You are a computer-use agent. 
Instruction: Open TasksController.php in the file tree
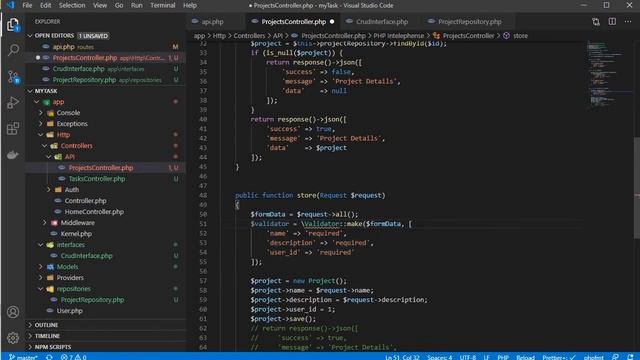click(97, 179)
